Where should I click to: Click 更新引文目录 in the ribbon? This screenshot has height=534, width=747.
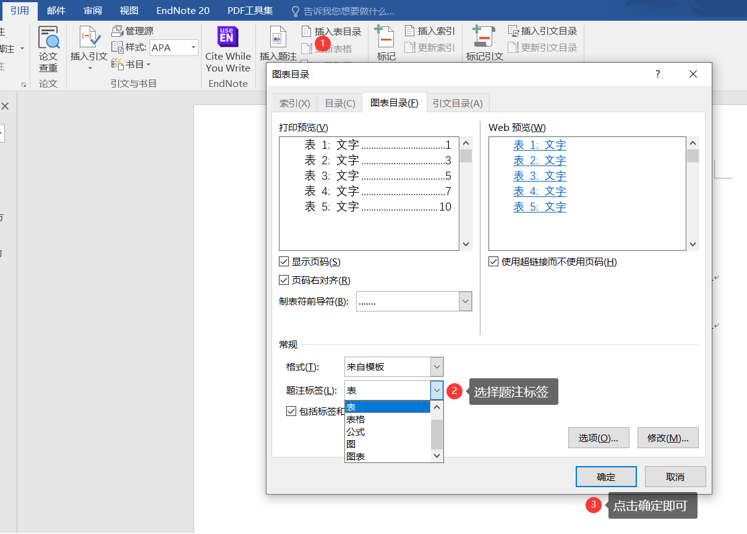point(543,47)
